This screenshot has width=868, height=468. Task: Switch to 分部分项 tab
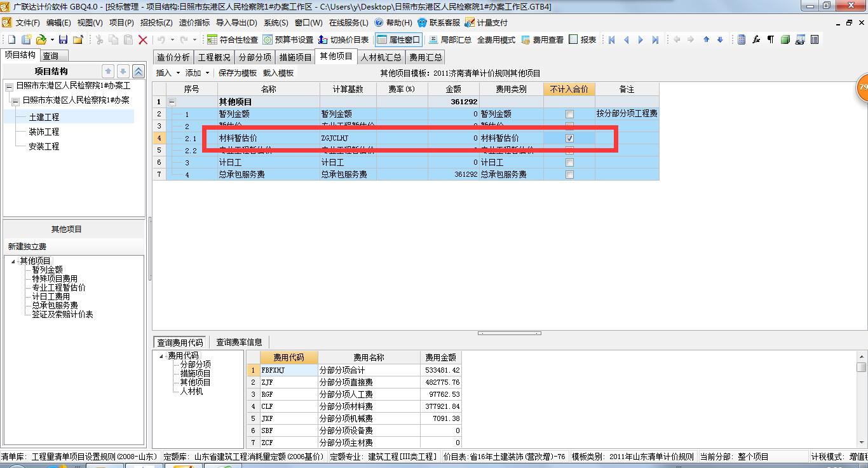coord(255,57)
